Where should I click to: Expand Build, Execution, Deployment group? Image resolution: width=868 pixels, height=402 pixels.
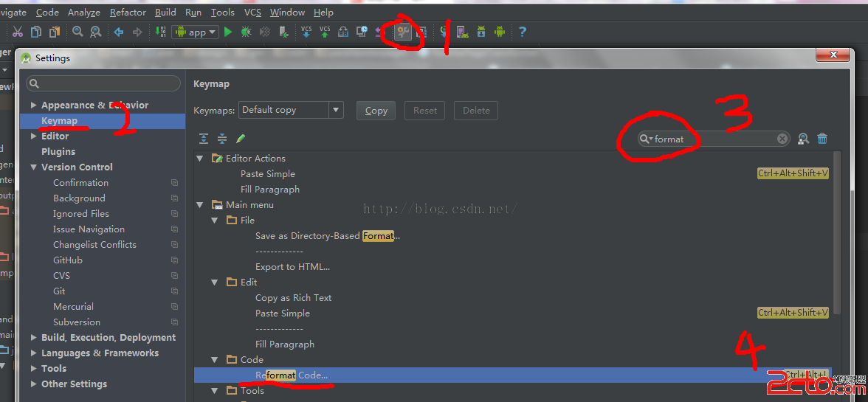tap(34, 337)
